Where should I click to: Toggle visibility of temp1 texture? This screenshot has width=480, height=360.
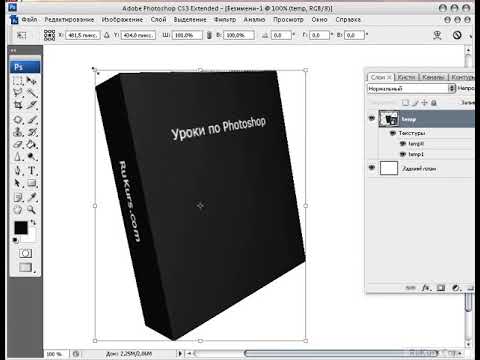403,154
